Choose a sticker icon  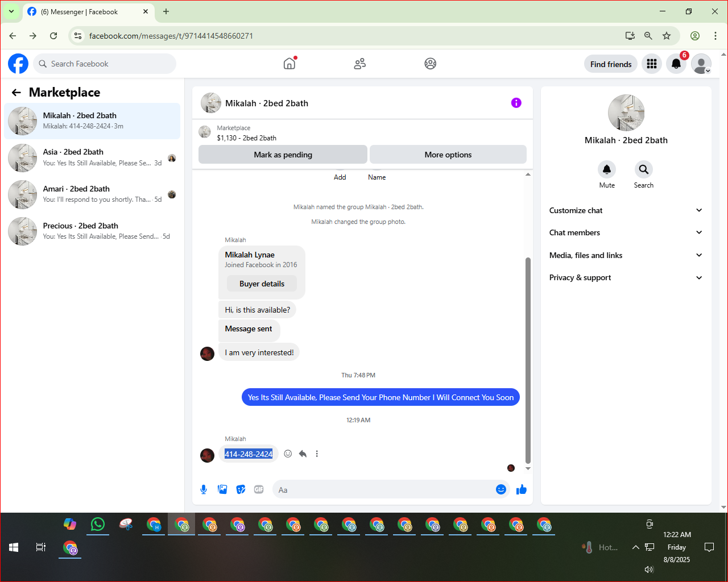(241, 489)
